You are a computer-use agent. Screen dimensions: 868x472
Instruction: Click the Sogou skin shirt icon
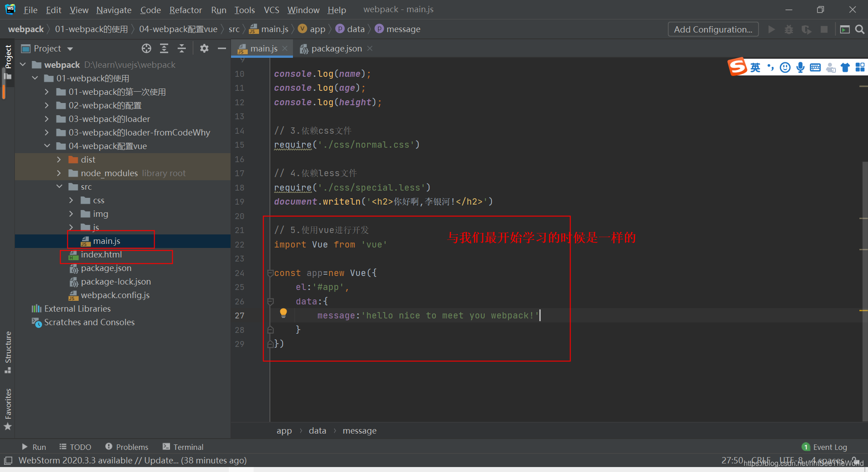[845, 67]
